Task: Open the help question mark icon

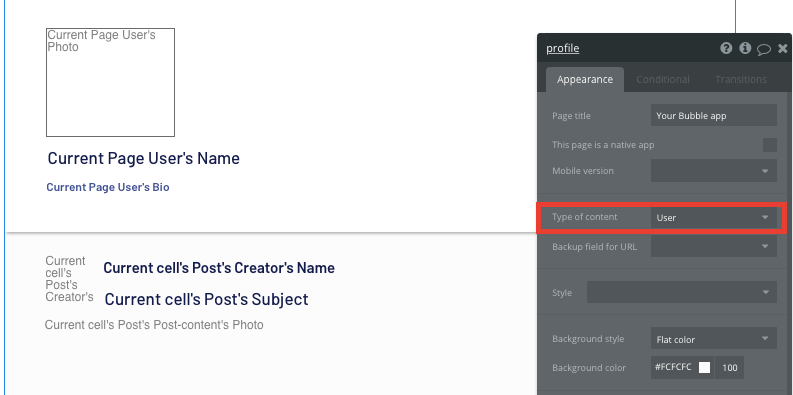Action: click(x=726, y=49)
